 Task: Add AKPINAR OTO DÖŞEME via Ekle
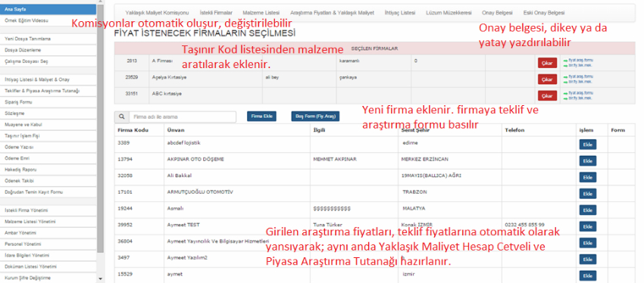[588, 160]
